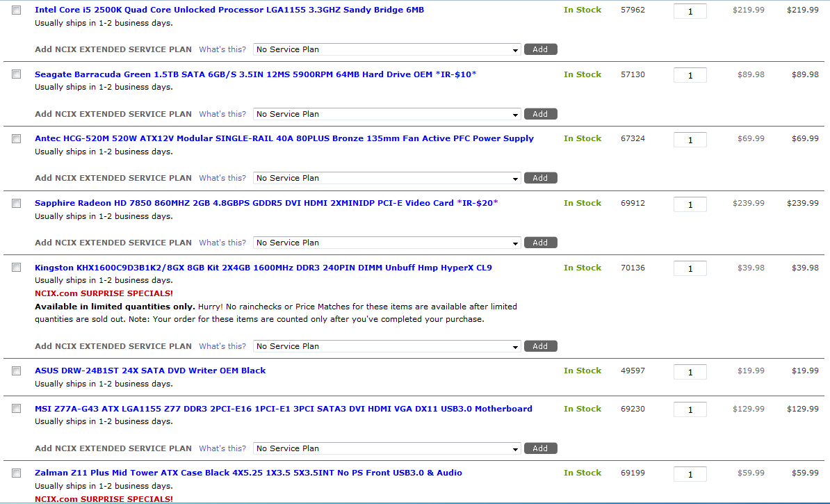
Task: Expand service plan dropdown for MSI motherboard
Action: pyautogui.click(x=386, y=448)
